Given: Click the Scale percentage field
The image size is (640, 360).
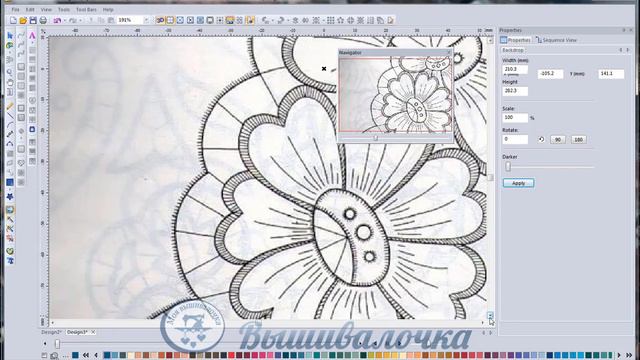Looking at the screenshot, I should click(515, 118).
